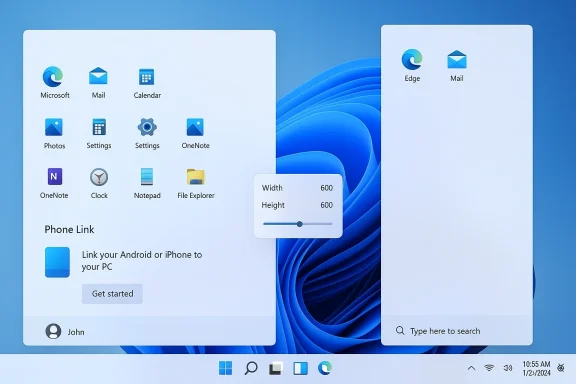
Task: Open Mail in the search panel
Action: (457, 65)
